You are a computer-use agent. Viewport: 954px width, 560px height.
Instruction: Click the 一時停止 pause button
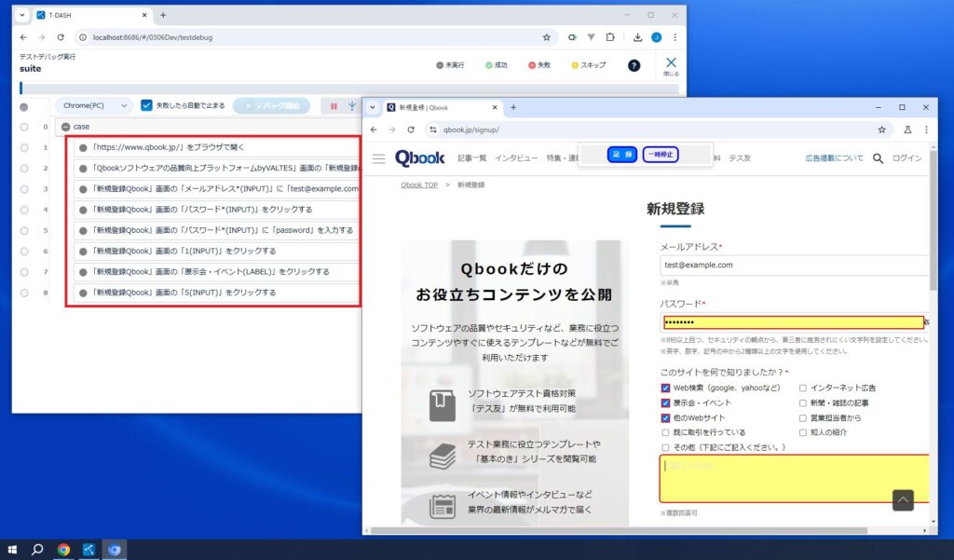pyautogui.click(x=661, y=155)
